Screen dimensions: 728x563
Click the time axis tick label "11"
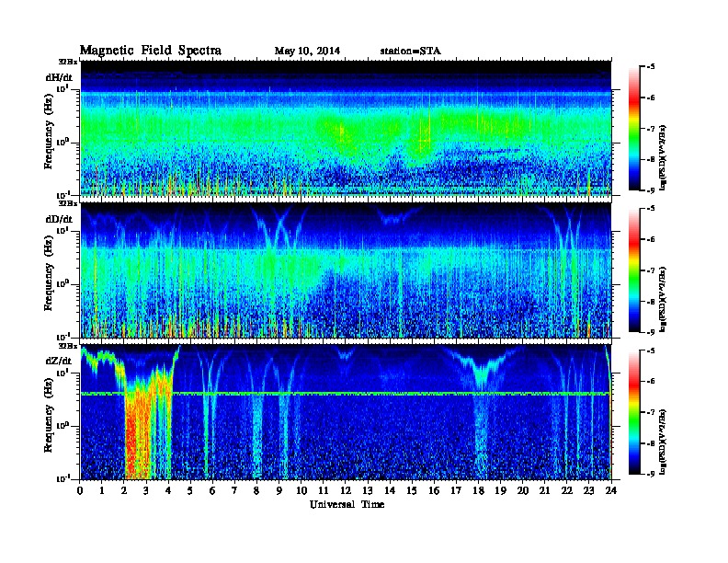[x=324, y=491]
